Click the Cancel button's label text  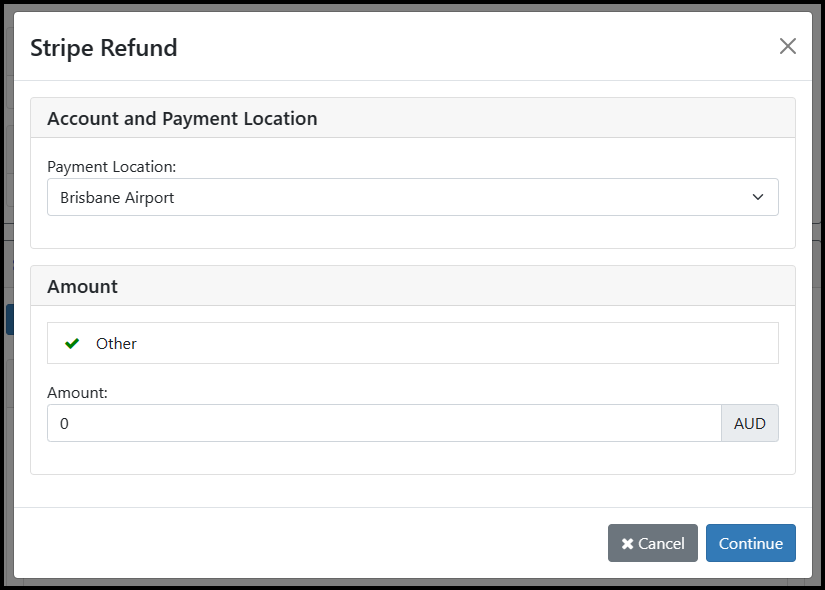tap(661, 544)
